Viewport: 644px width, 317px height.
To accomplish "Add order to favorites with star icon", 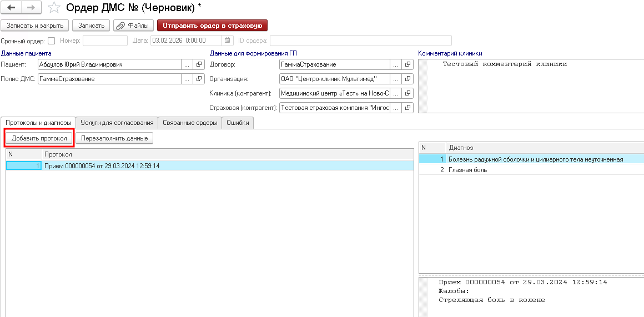I will point(54,8).
